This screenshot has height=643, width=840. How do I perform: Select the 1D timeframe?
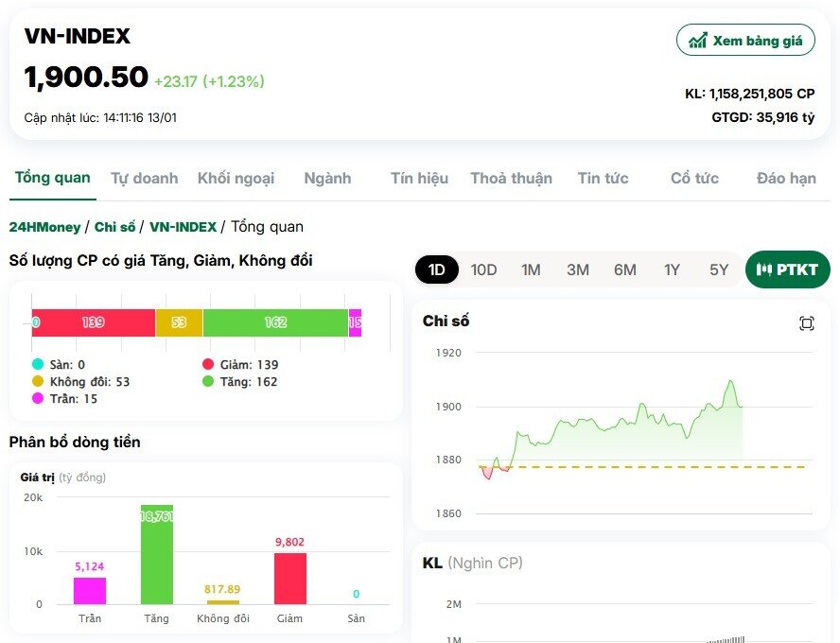(x=436, y=269)
